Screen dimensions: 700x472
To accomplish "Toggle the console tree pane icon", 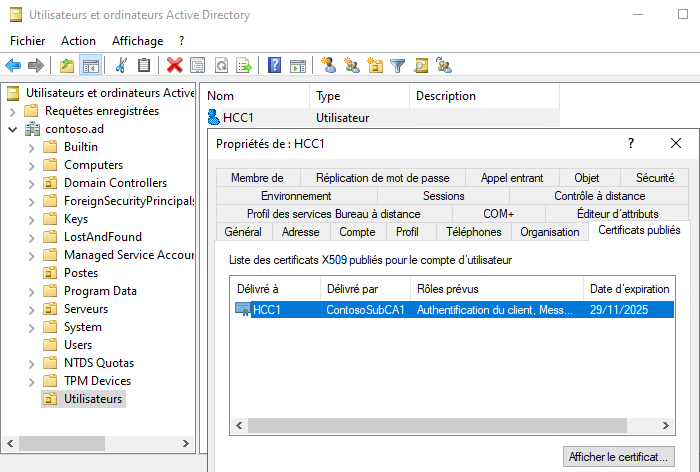I will 91,66.
